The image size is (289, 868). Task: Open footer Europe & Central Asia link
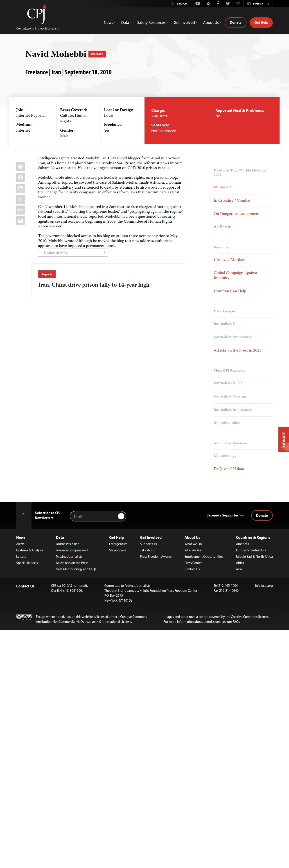(251, 550)
